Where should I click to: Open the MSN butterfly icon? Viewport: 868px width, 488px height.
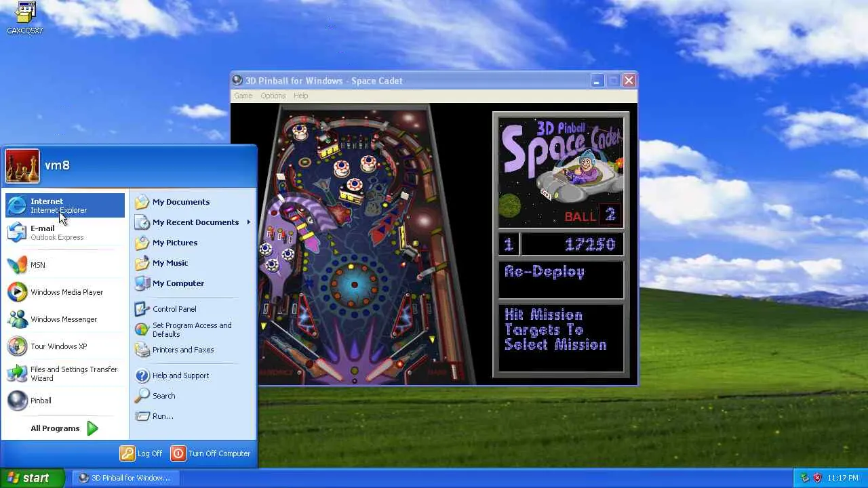pyautogui.click(x=17, y=265)
